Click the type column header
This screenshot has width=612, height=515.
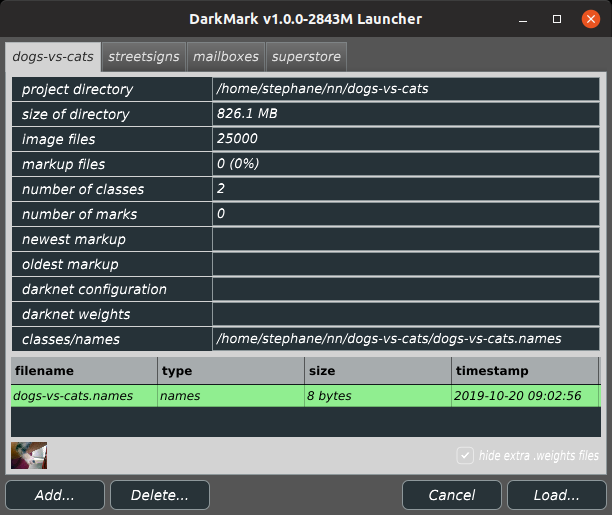click(231, 371)
